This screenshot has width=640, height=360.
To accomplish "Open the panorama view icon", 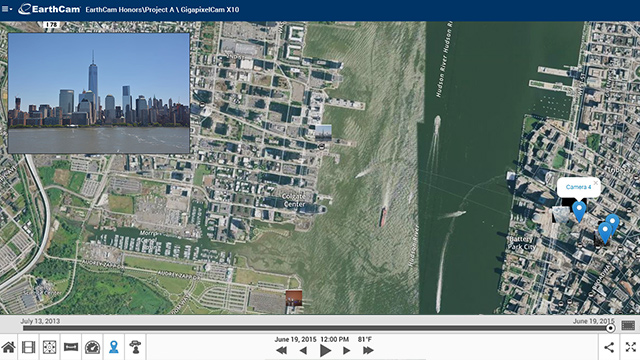I will 71,347.
